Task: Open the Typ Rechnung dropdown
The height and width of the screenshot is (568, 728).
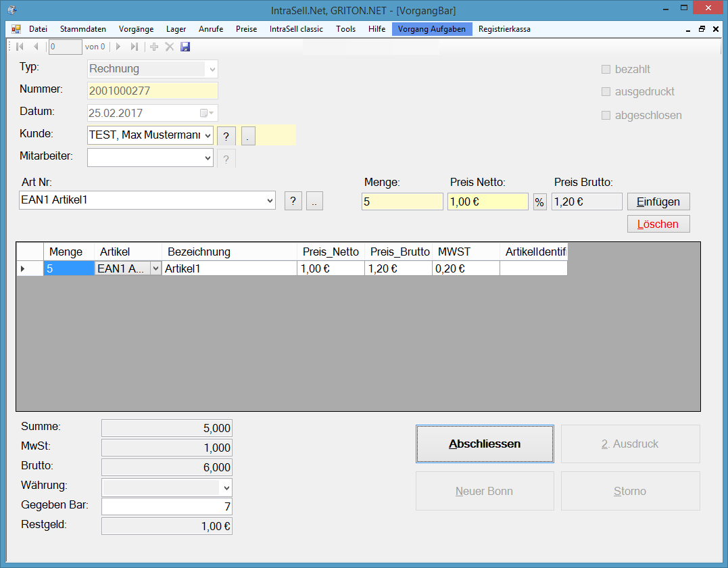Action: coord(212,69)
